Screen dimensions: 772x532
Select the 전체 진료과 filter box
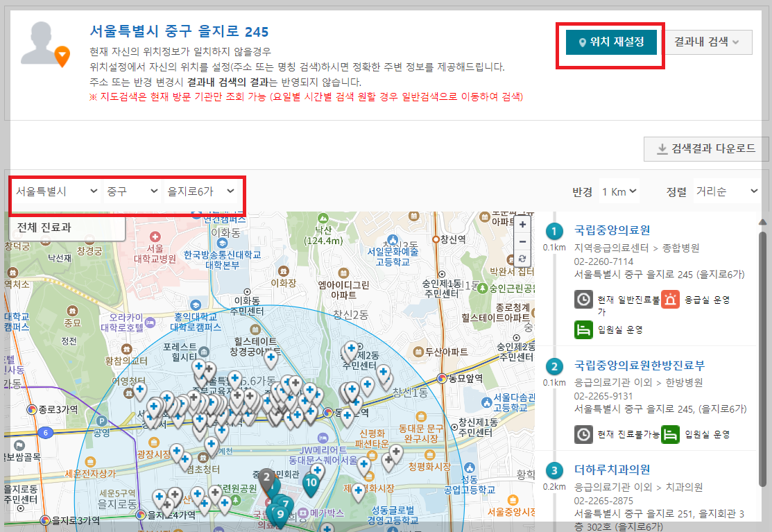coord(67,228)
